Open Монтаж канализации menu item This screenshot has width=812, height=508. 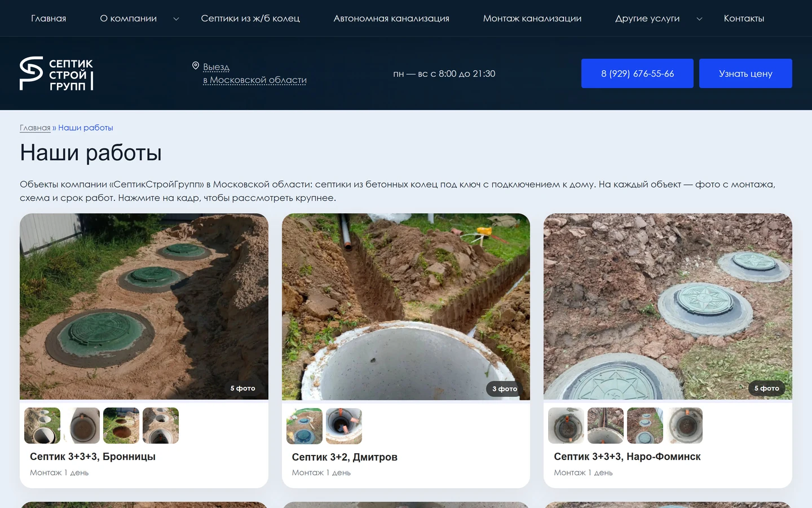(x=532, y=19)
